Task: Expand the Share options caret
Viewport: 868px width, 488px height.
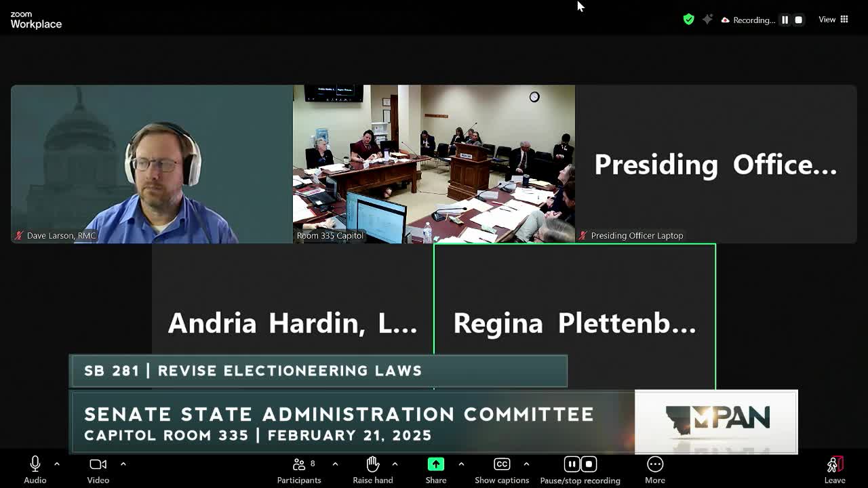Action: pyautogui.click(x=461, y=464)
